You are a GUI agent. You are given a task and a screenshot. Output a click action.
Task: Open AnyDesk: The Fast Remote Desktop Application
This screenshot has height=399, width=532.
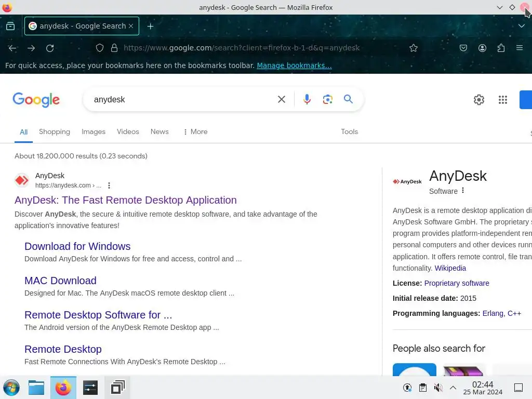pos(126,200)
